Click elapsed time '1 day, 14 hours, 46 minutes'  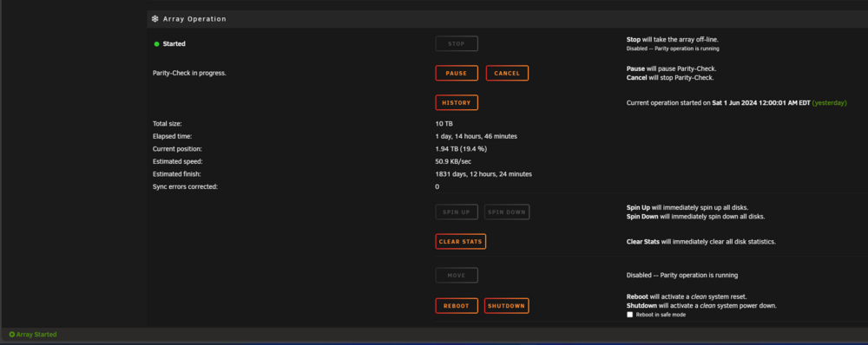[x=476, y=136]
